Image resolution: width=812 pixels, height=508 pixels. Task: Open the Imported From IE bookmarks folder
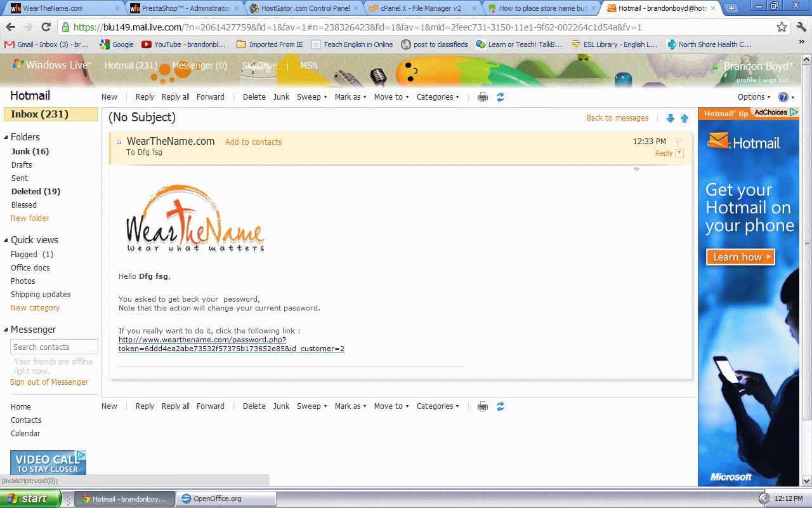pos(270,44)
